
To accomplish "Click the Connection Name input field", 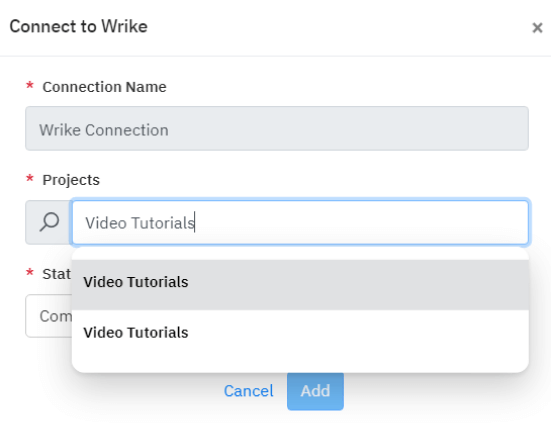I will [x=277, y=129].
